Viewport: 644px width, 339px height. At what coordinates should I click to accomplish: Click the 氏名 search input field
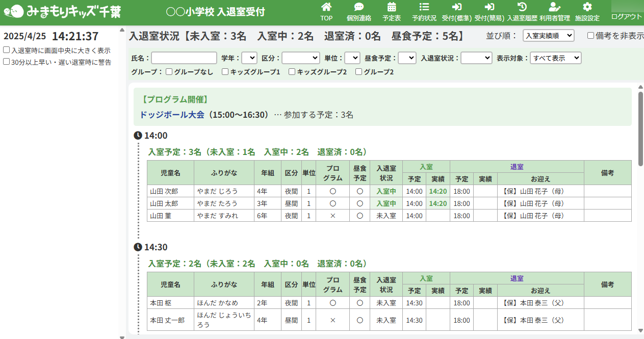click(184, 58)
